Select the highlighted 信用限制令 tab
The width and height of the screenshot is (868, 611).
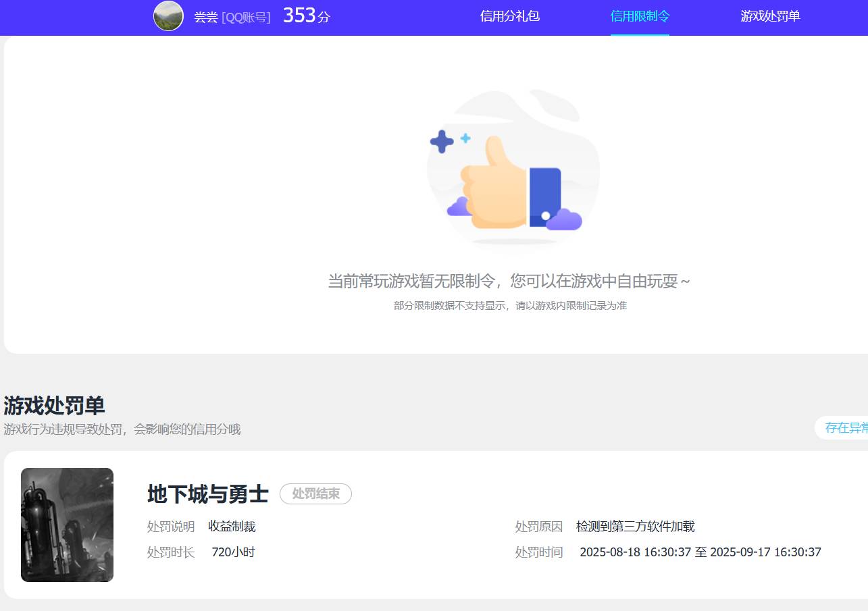(640, 17)
